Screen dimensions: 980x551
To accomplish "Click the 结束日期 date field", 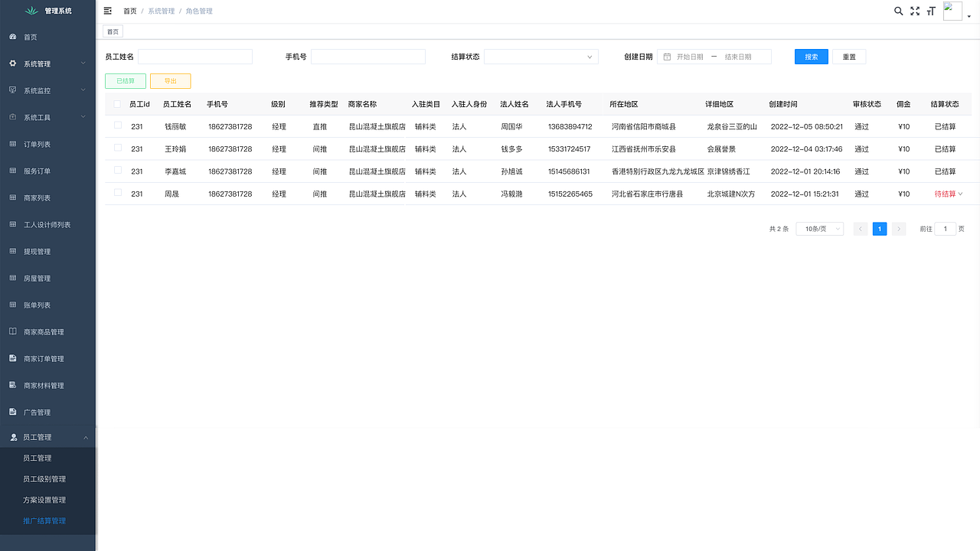I will point(738,57).
